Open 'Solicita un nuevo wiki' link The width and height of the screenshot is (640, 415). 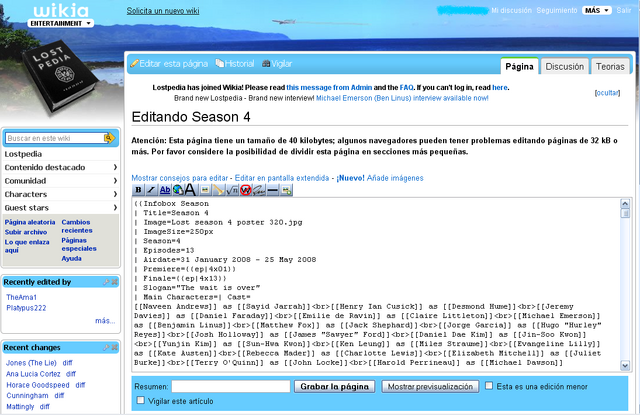pos(163,11)
